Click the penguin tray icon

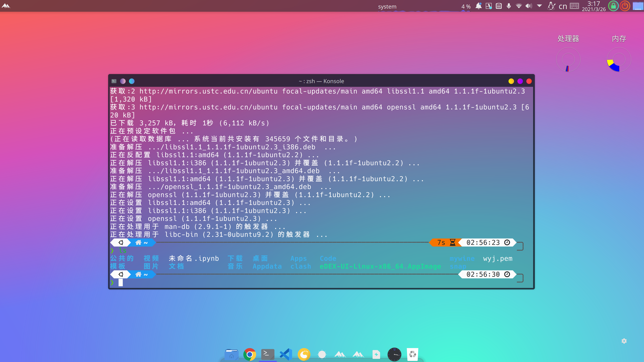click(x=551, y=6)
